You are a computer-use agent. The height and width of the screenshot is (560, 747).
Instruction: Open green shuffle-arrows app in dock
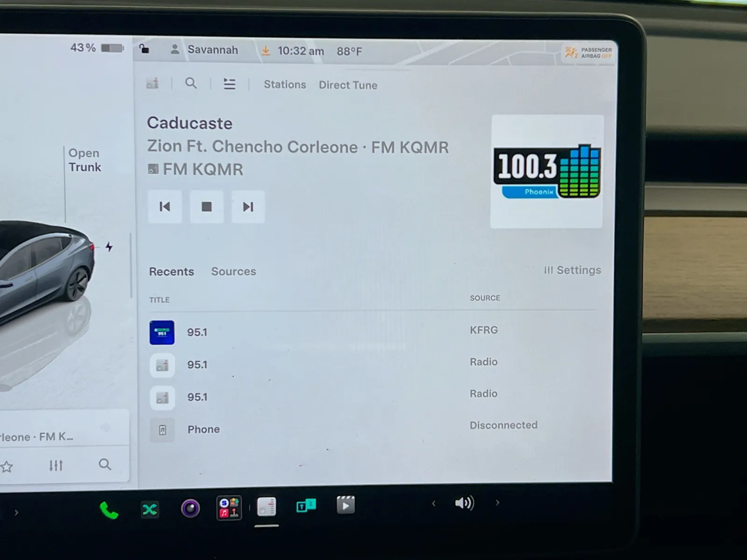(150, 509)
